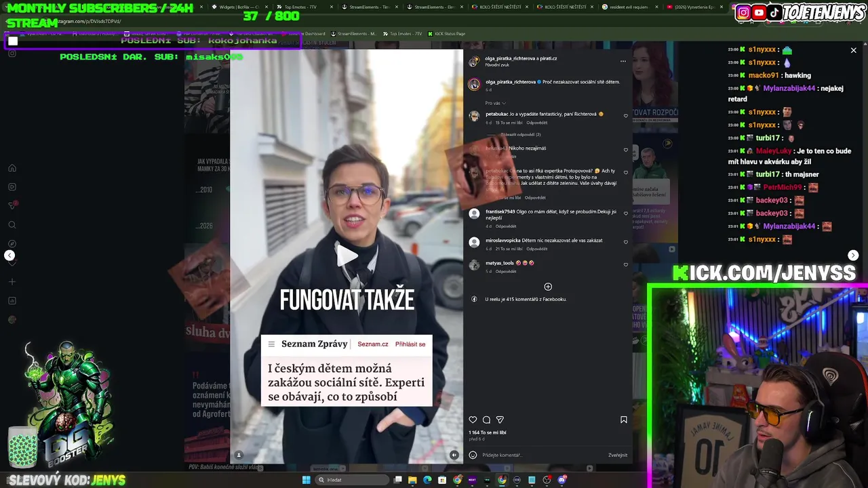Open 'Top Emotes - 7TV' bookmark
This screenshot has height=488, width=868.
point(402,34)
